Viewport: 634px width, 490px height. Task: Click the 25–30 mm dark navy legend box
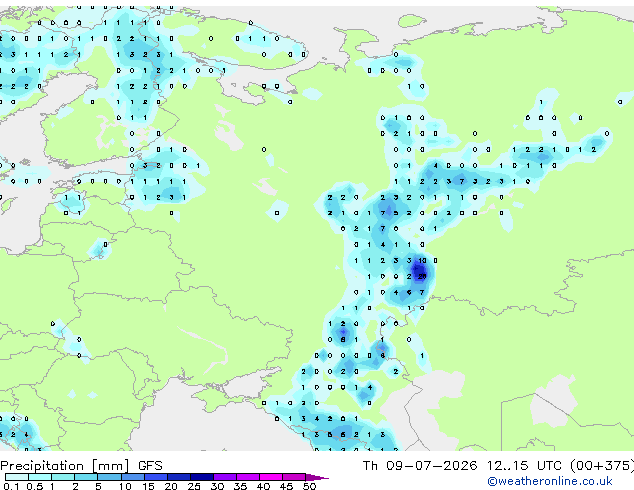(202, 477)
